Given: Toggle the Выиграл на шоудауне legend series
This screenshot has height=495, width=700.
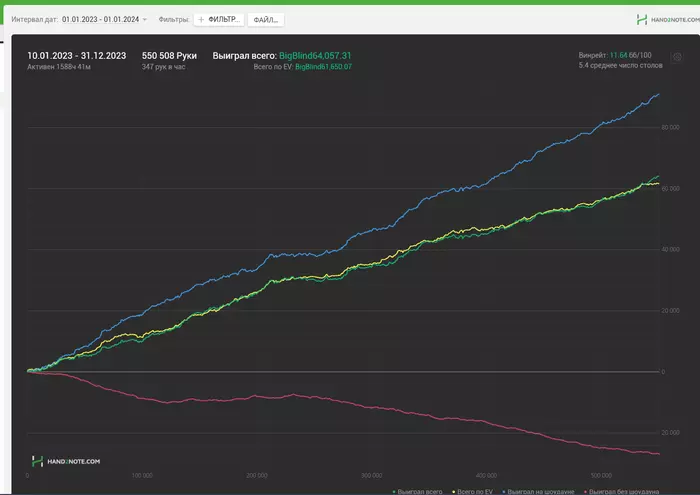Looking at the screenshot, I should tap(538, 491).
